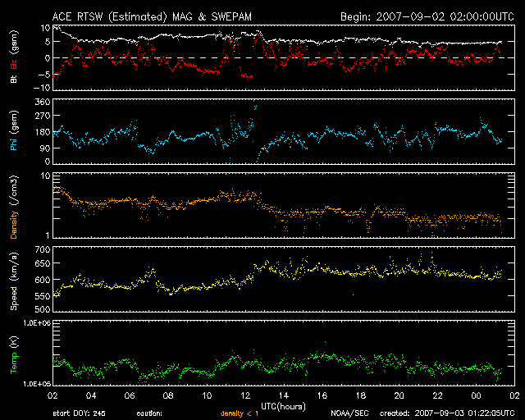This screenshot has height=420, width=525.
Task: Click the '00' hour tick label
Action: coord(476,395)
